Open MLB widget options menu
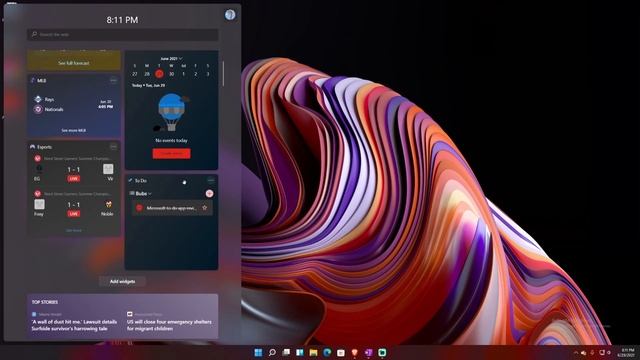This screenshot has width=640, height=360. pyautogui.click(x=113, y=80)
